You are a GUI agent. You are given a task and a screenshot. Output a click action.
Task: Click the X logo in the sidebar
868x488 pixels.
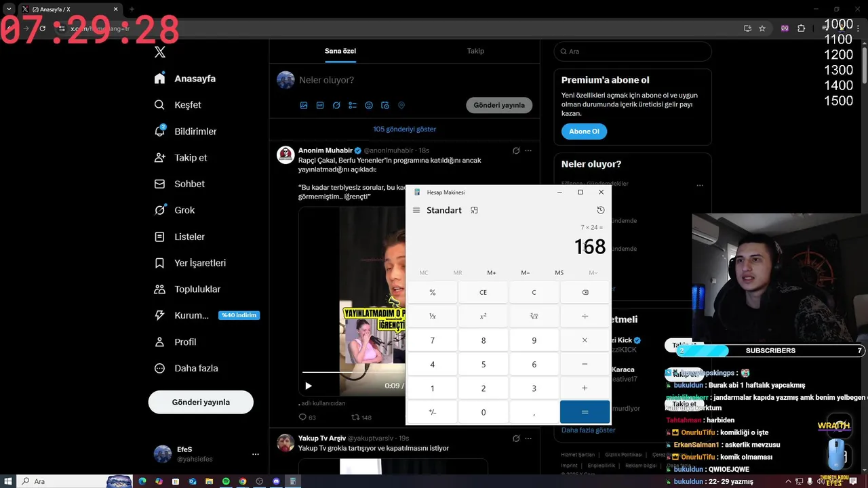click(x=159, y=52)
